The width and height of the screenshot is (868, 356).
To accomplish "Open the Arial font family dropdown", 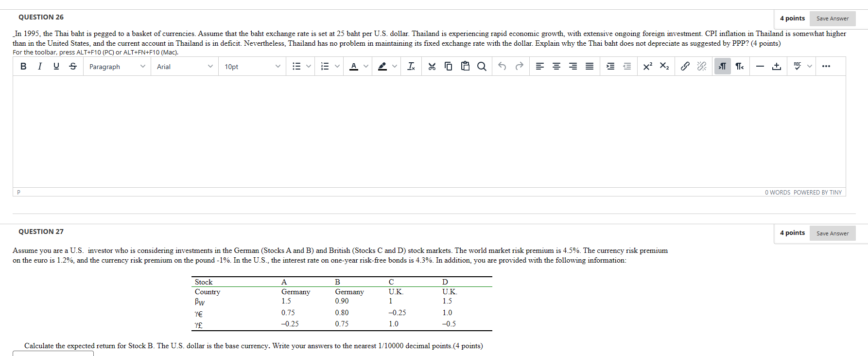I will tap(184, 66).
